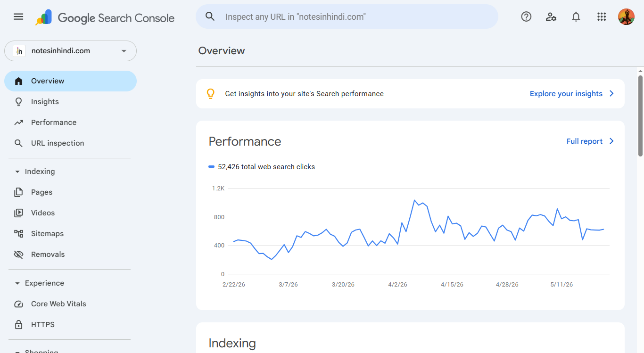Click the Google Search Console logo
Viewport: 644px width, 353px height.
coord(105,18)
